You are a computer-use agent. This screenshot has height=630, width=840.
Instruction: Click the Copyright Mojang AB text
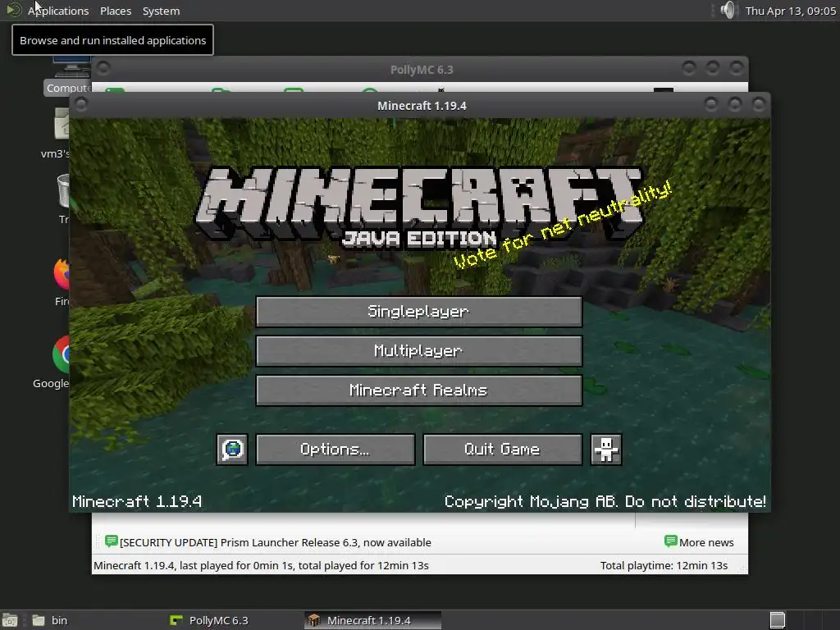click(x=605, y=501)
